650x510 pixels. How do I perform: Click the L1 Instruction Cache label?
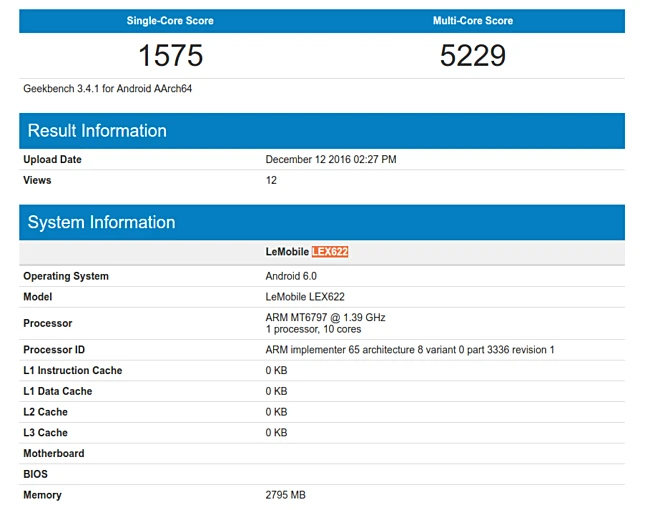tap(73, 371)
